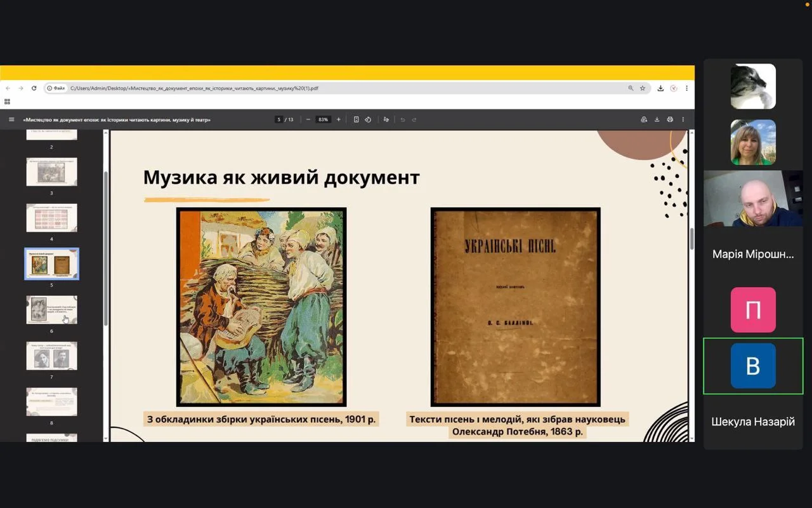Click the document vertical scrollbar thumb

[691, 239]
